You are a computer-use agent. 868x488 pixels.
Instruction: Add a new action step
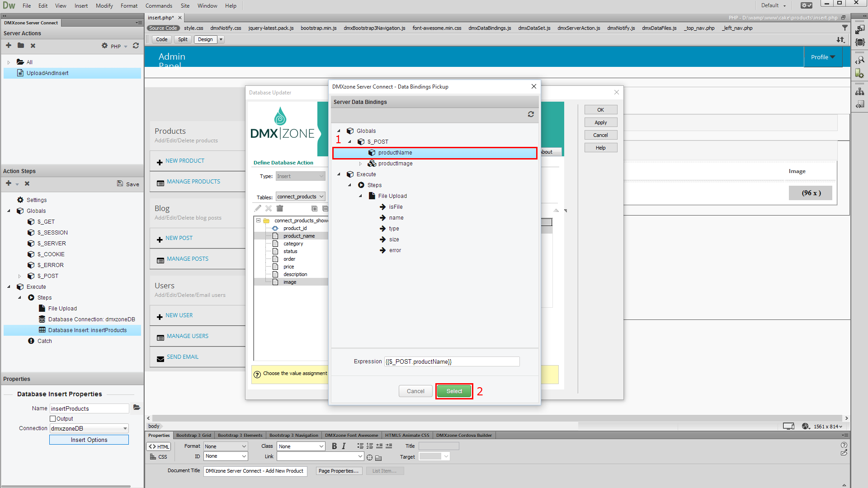pos(9,183)
